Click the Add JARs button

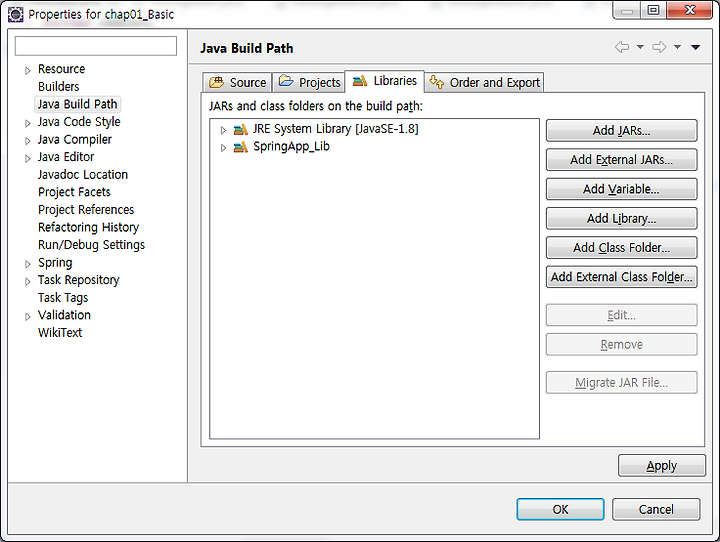(x=621, y=130)
